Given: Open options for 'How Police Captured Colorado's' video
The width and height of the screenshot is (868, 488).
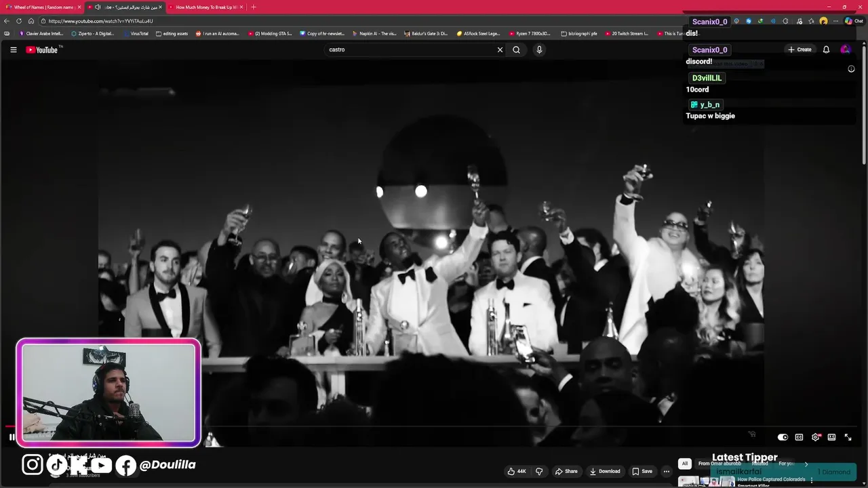Looking at the screenshot, I should (812, 481).
